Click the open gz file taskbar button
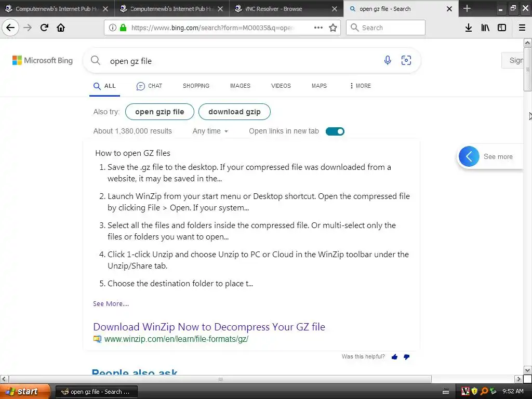The height and width of the screenshot is (399, 532). click(x=96, y=392)
